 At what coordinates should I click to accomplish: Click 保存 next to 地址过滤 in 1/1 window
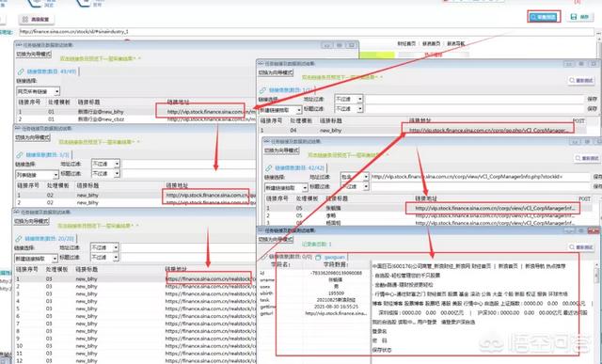coord(592,99)
